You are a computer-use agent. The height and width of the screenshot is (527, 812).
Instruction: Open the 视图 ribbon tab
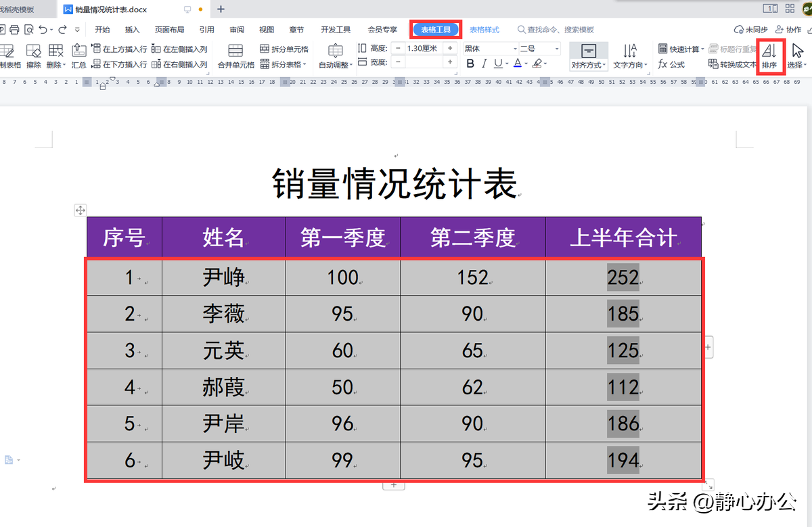[267, 30]
